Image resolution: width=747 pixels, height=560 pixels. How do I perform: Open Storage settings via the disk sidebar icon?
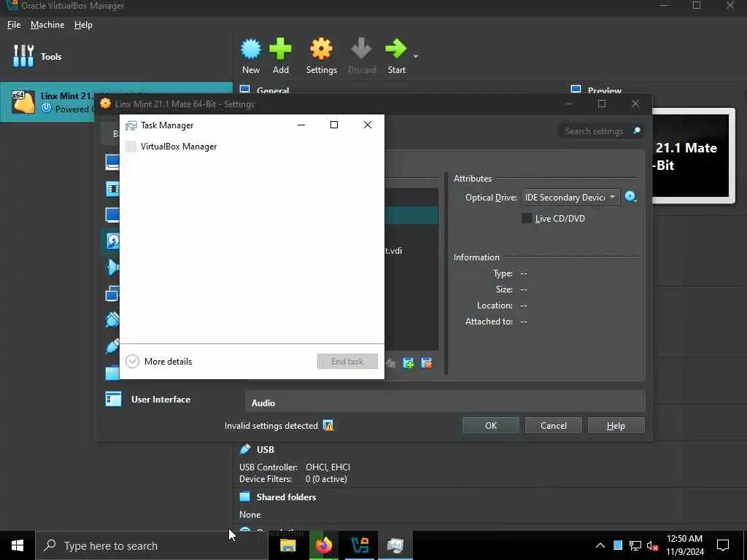click(x=112, y=241)
